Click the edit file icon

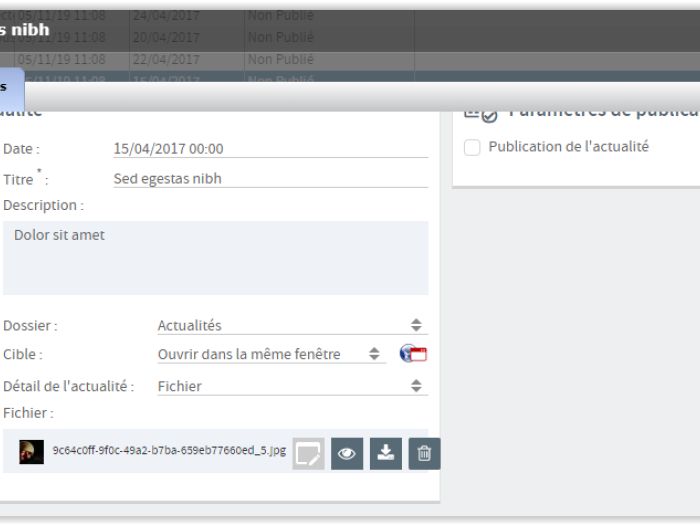[x=308, y=454]
